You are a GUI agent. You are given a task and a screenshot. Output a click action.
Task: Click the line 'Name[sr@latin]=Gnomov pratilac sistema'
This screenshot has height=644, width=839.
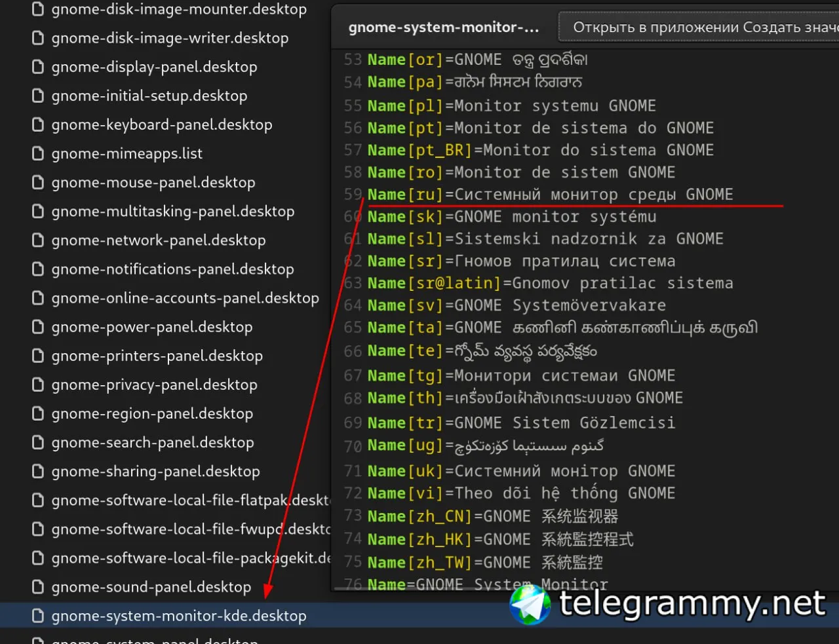550,283
